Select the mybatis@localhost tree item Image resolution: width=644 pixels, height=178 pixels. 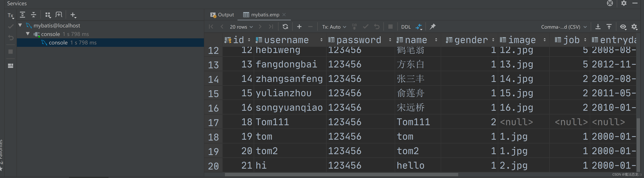[x=57, y=26]
